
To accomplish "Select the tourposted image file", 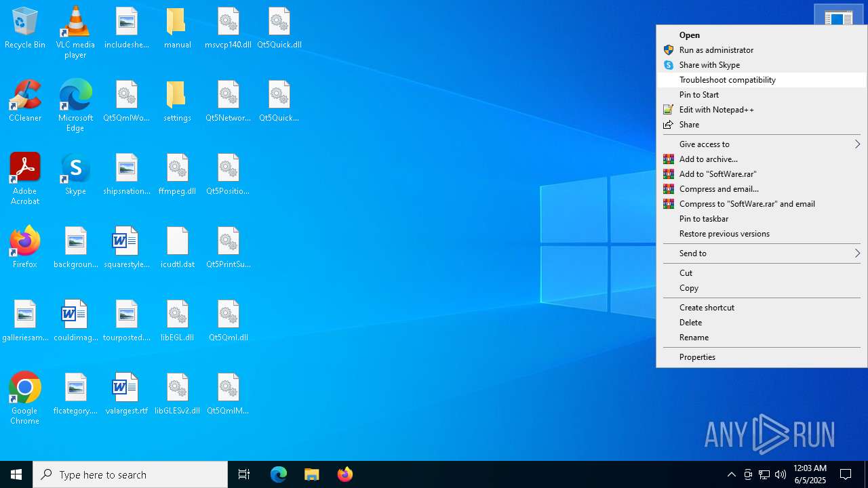I will (x=126, y=321).
